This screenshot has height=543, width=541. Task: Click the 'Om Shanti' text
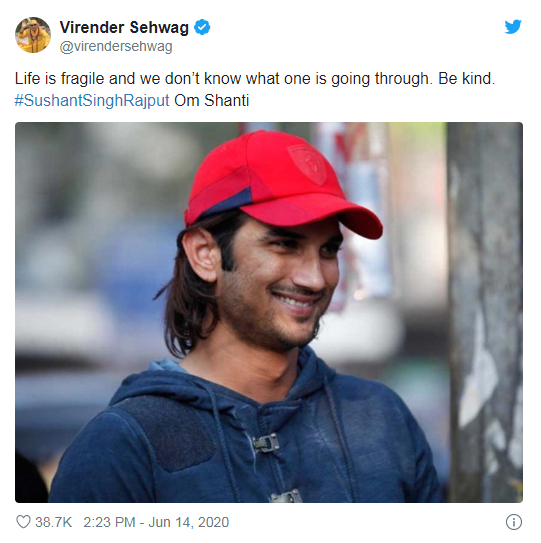tap(212, 101)
